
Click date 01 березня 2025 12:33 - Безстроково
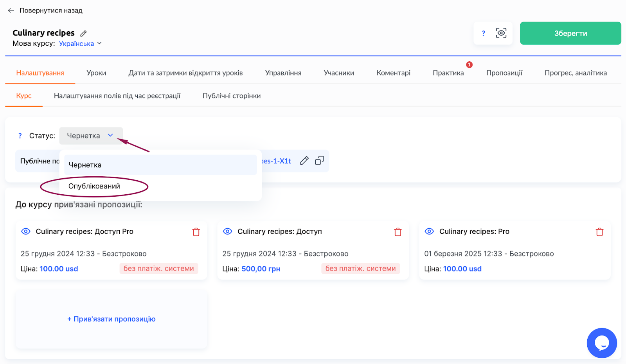click(489, 254)
